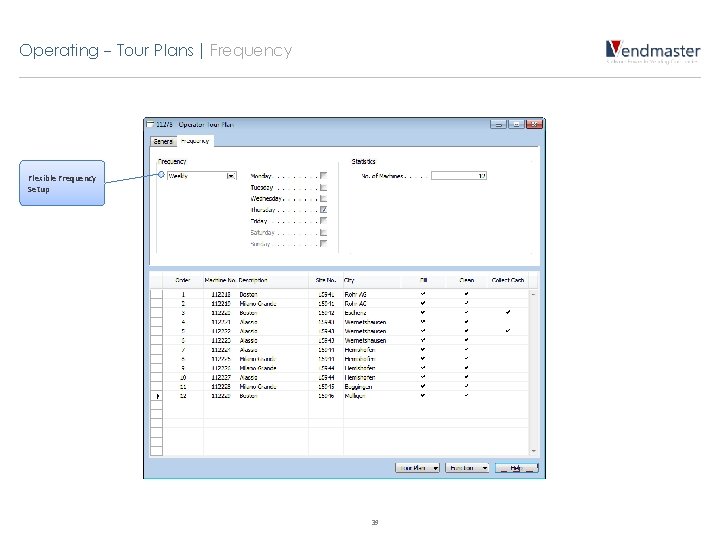The image size is (720, 540).
Task: Select the row selector for order 1
Action: [x=157, y=294]
